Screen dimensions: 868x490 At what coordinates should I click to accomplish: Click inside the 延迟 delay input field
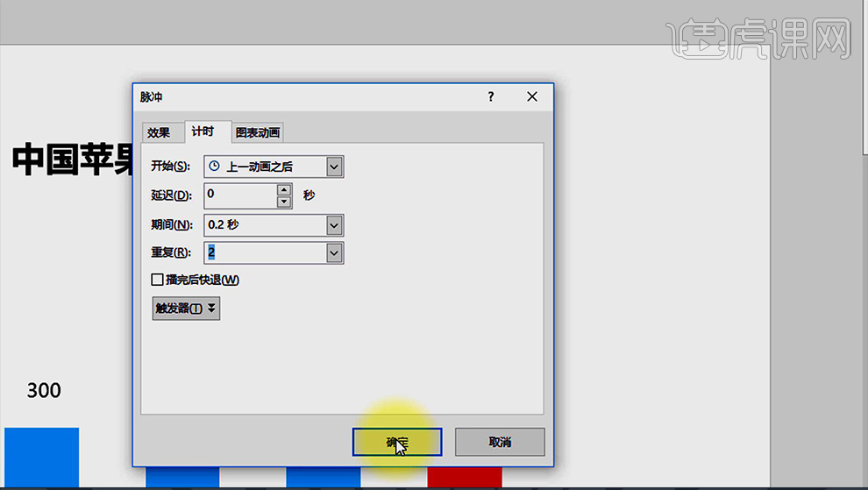239,195
